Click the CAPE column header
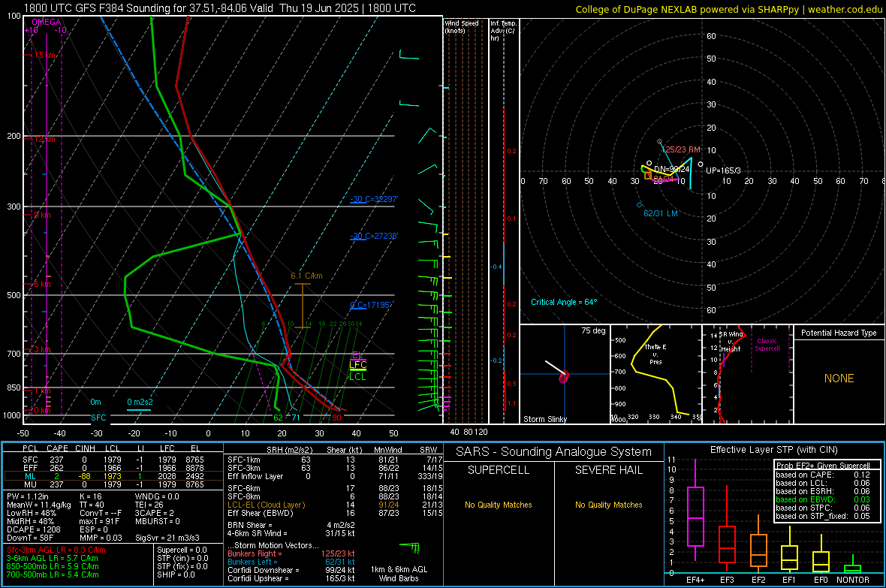Screen dimensions: 886x588 click(57, 448)
